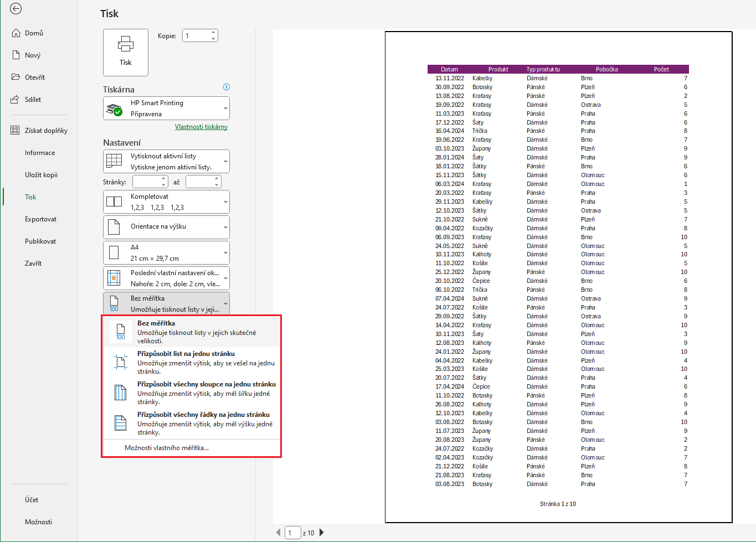The image size is (756, 542).
Task: Click the Domů home icon
Action: tap(16, 33)
